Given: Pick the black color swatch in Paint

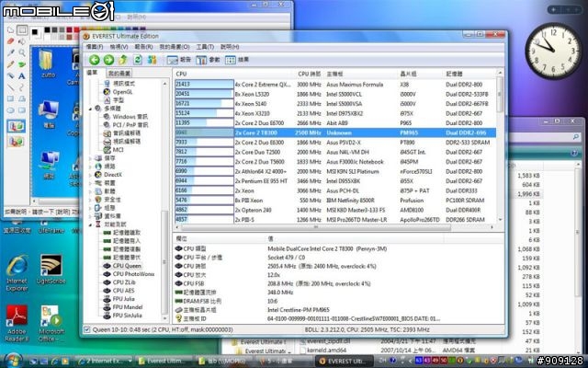Looking at the screenshot, I should pyautogui.click(x=47, y=29).
